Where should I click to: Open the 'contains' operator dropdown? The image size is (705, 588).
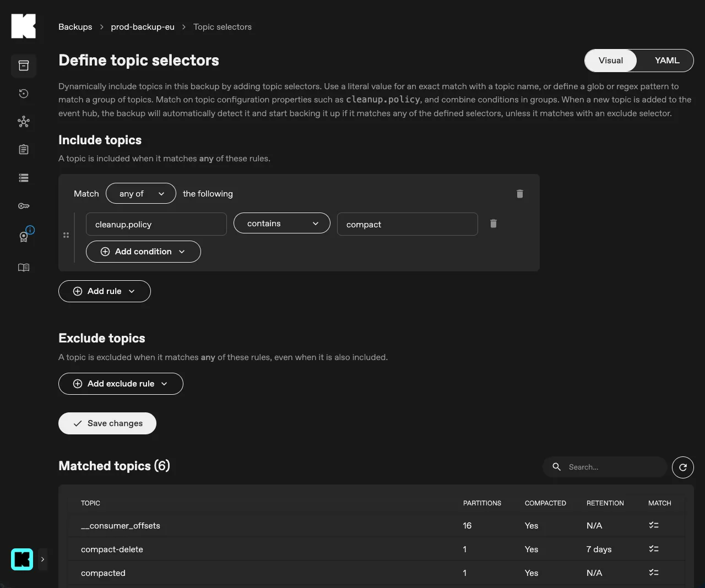click(x=282, y=224)
